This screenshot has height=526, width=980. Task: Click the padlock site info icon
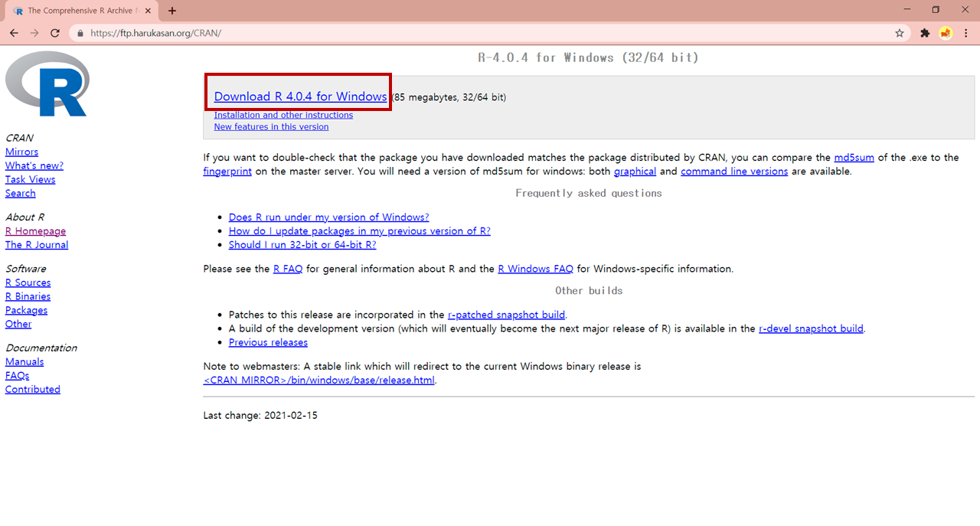tap(80, 34)
